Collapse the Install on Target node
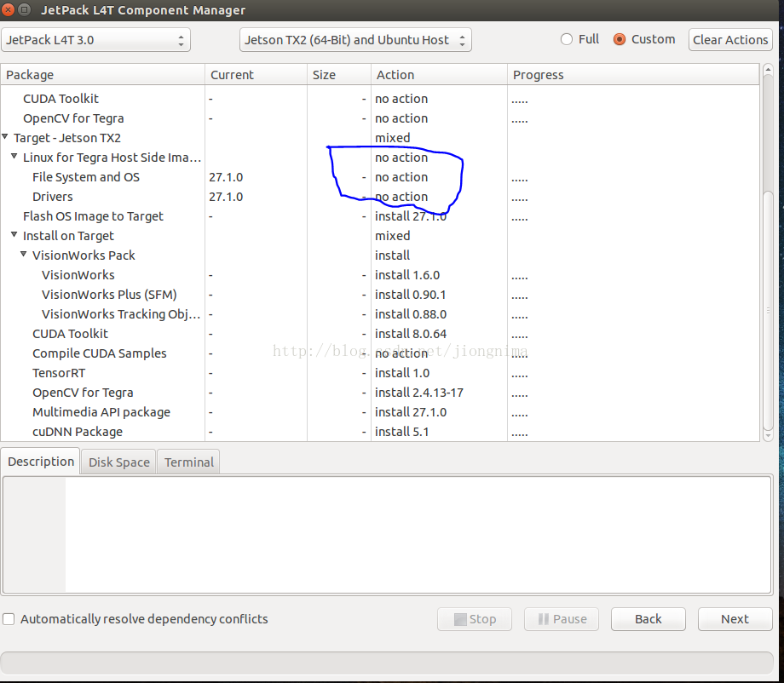Viewport: 784px width, 683px height. pos(14,235)
